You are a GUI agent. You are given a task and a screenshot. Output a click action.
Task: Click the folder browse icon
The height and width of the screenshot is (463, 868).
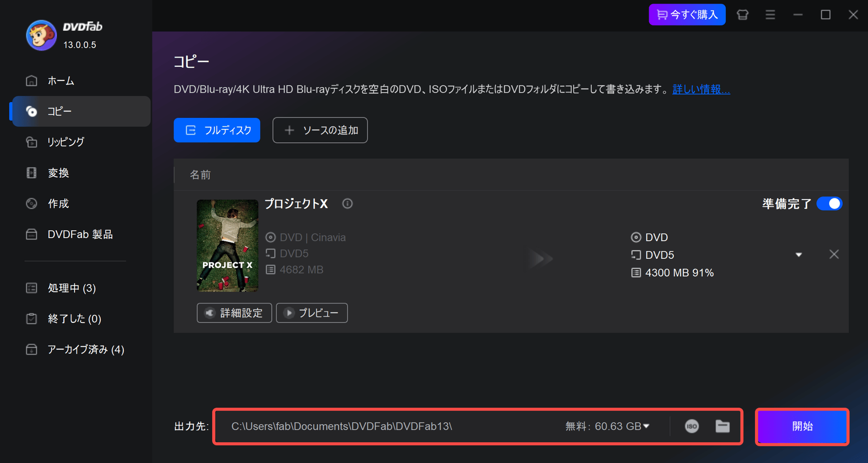(722, 426)
